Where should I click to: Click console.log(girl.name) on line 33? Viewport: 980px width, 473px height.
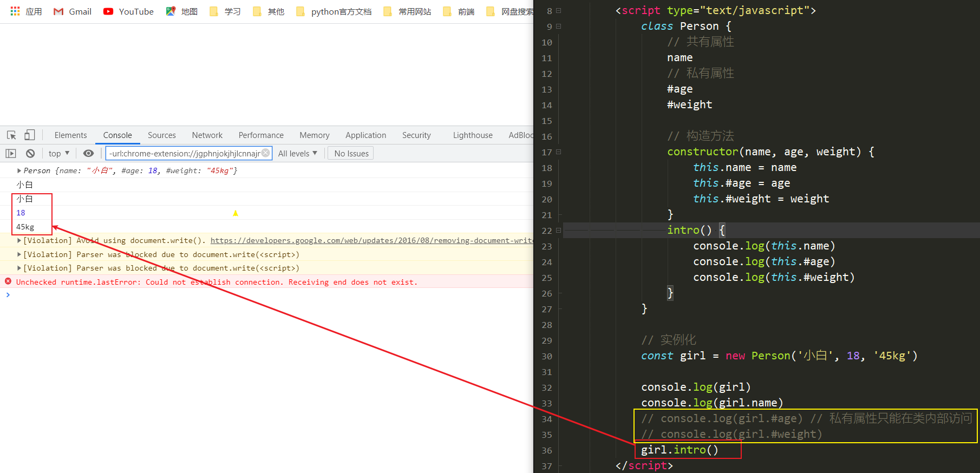click(712, 403)
